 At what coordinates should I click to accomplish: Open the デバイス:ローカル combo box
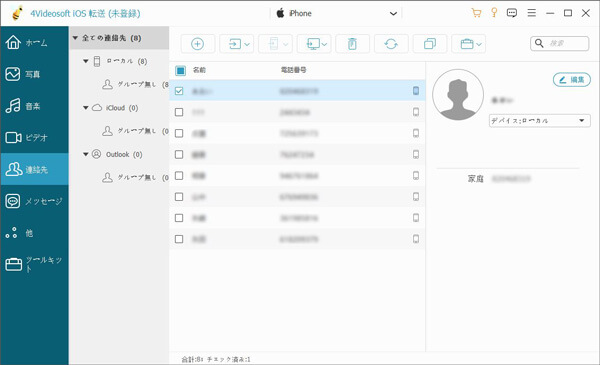click(x=540, y=121)
